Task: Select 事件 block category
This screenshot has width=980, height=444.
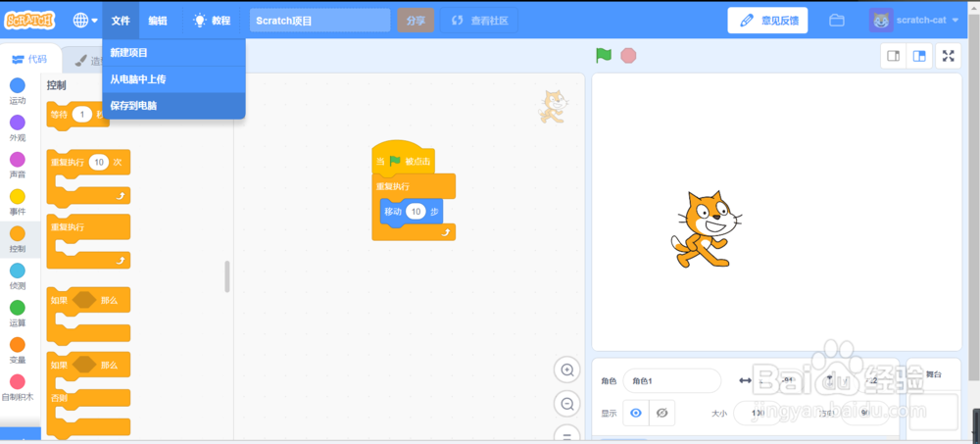Action: coord(18,203)
